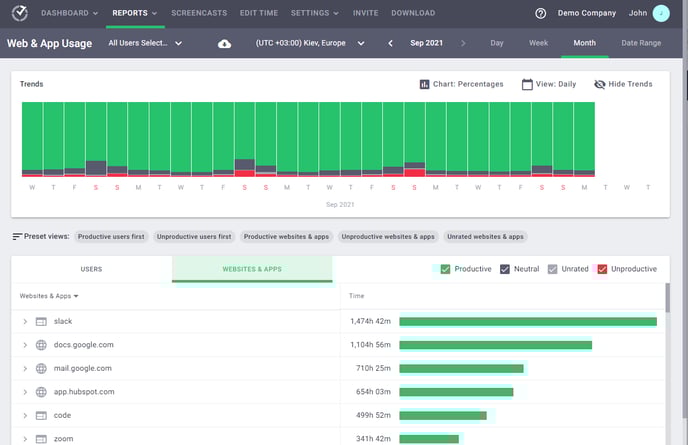Screen dimensions: 688x445
Task: Click the code app window icon
Action: 41,416
